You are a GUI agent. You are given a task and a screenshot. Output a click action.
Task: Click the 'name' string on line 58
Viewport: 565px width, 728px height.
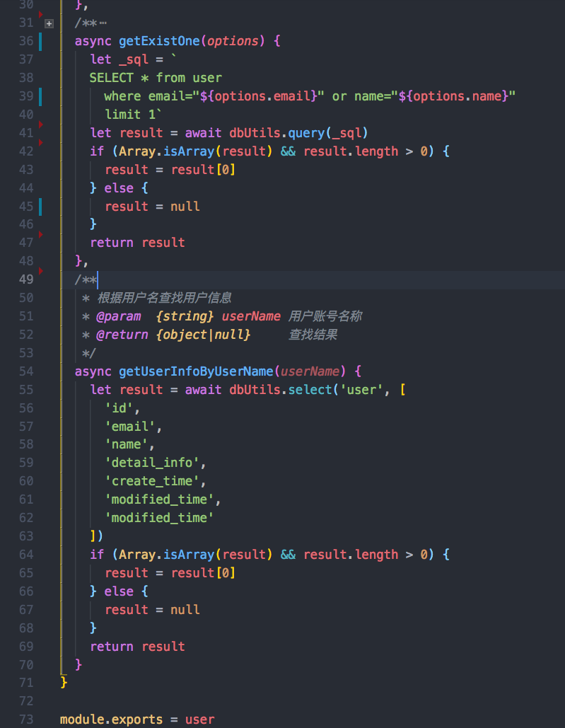coord(126,444)
